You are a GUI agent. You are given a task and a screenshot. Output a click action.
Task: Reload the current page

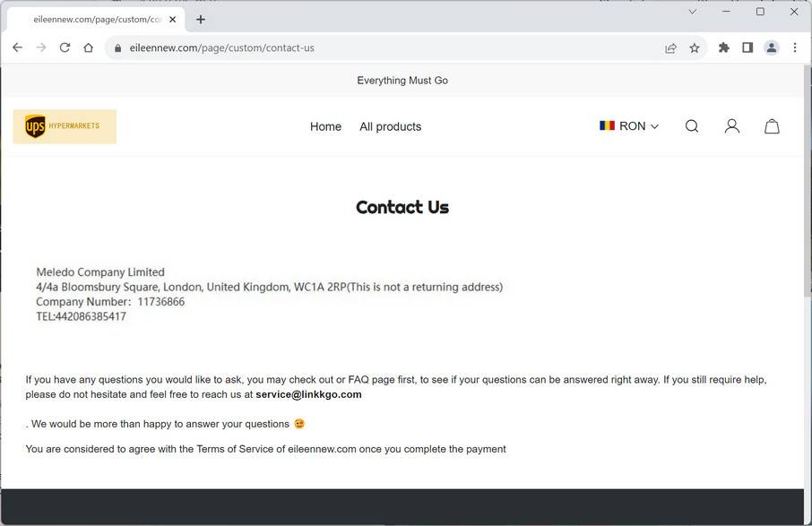click(65, 48)
